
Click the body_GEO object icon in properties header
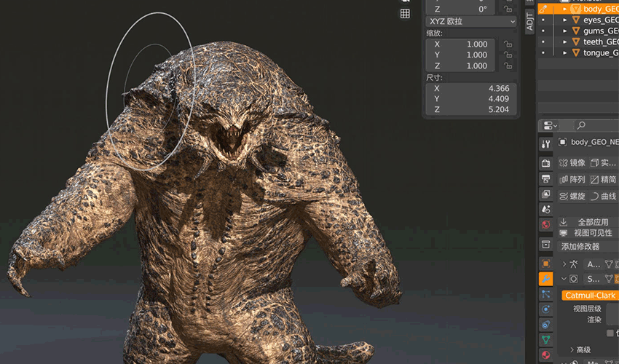pos(562,142)
